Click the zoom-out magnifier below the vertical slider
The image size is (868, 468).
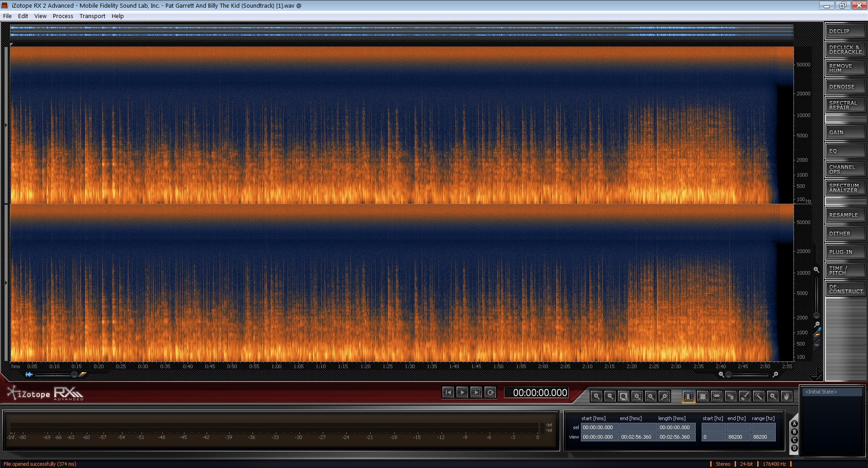tap(816, 324)
